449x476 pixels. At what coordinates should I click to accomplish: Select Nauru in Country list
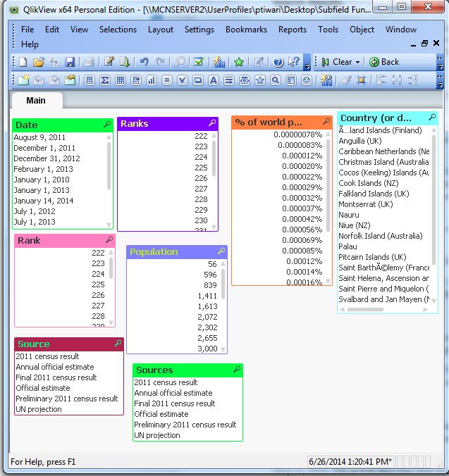click(x=384, y=215)
